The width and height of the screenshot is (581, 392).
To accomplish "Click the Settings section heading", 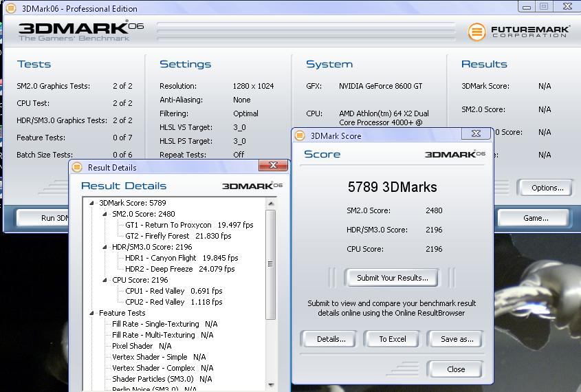I will (185, 64).
